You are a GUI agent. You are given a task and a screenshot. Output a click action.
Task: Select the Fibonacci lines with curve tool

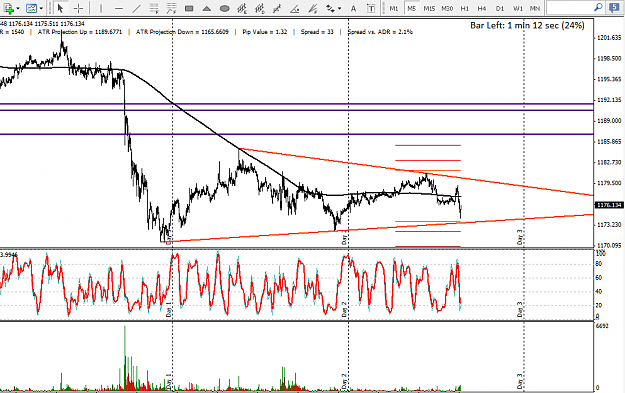click(171, 8)
